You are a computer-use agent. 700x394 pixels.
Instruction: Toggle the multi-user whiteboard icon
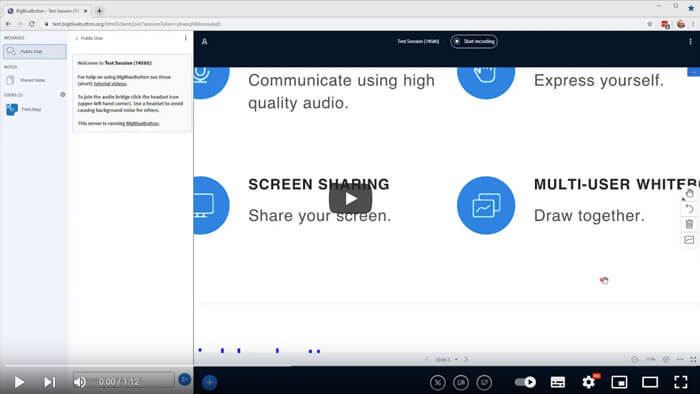click(x=689, y=240)
